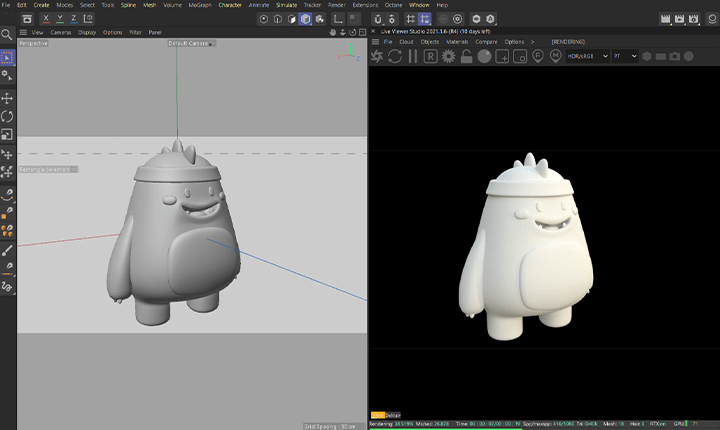
Task: Select the Rotate tool
Action: coord(7,117)
